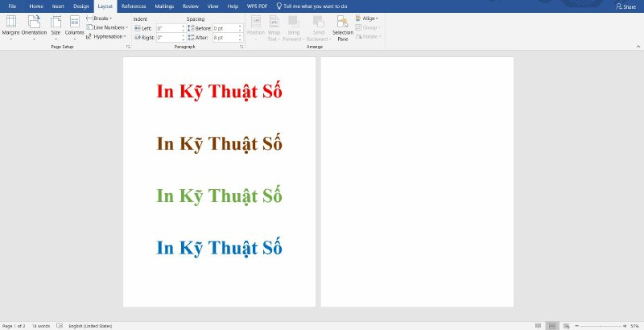This screenshot has width=644, height=330.
Task: Click the Page 1 of 2 indicator
Action: (x=14, y=326)
